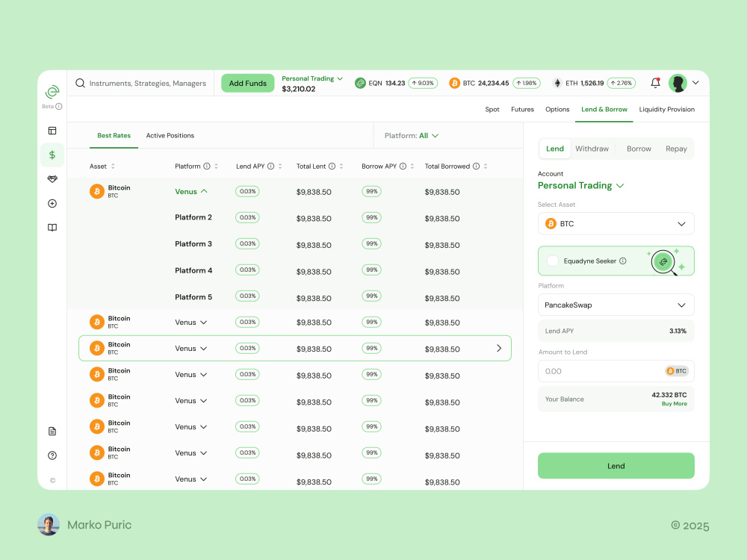Select the Lend action tab
This screenshot has height=560, width=747.
pos(554,149)
